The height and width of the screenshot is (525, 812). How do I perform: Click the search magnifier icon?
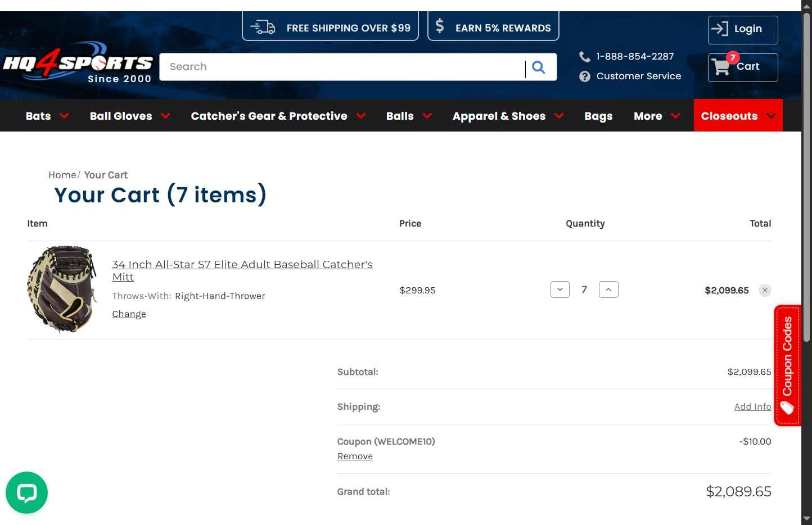tap(538, 67)
